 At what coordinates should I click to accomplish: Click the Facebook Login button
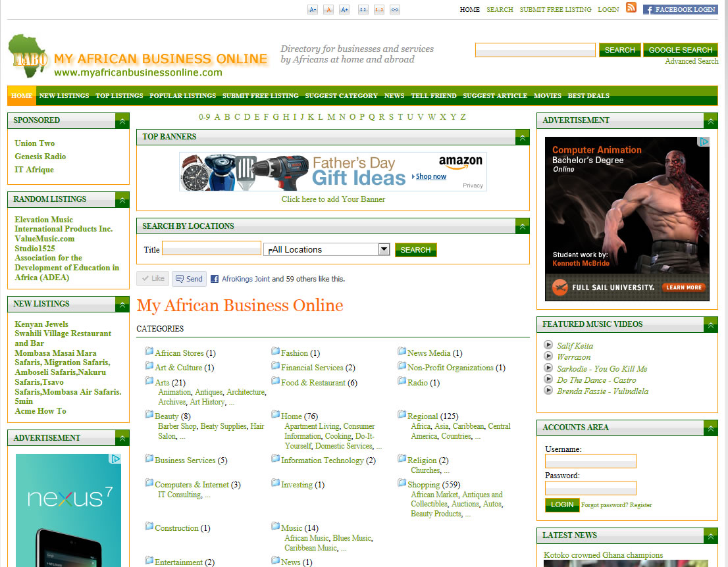coord(680,9)
